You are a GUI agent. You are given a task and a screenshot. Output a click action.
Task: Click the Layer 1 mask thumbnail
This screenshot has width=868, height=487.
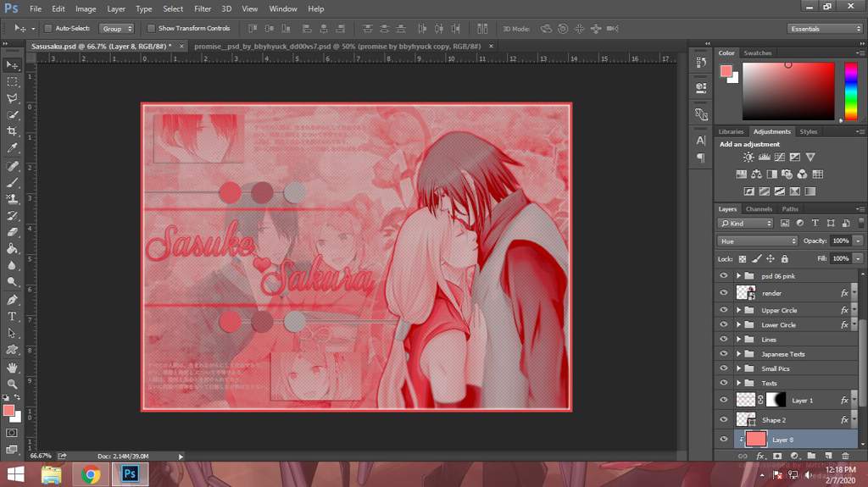(776, 400)
